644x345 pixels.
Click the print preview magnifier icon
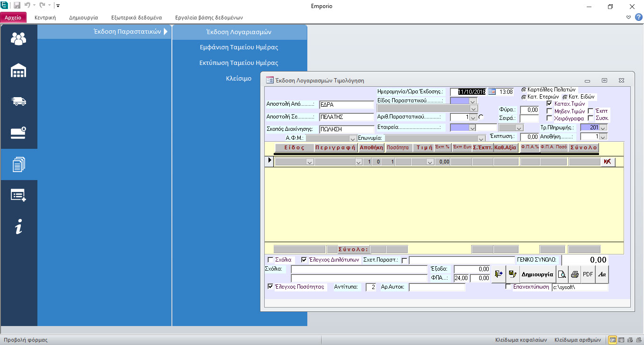pyautogui.click(x=562, y=274)
